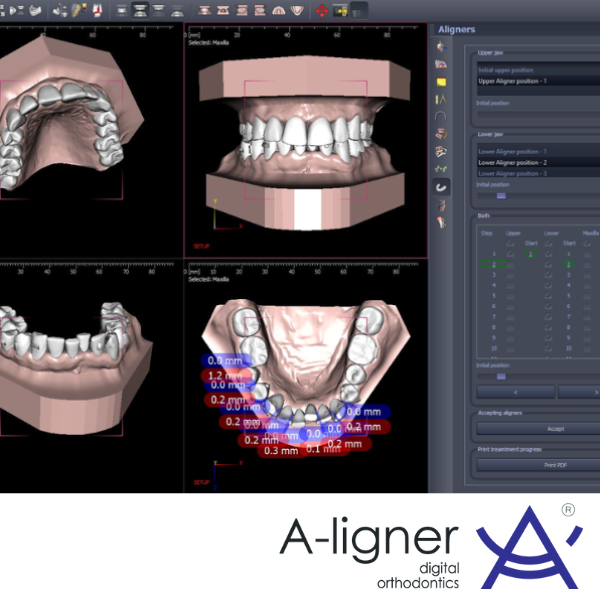Select 'Lower Aligner position - 2' entry
This screenshot has width=600, height=600.
pyautogui.click(x=538, y=163)
